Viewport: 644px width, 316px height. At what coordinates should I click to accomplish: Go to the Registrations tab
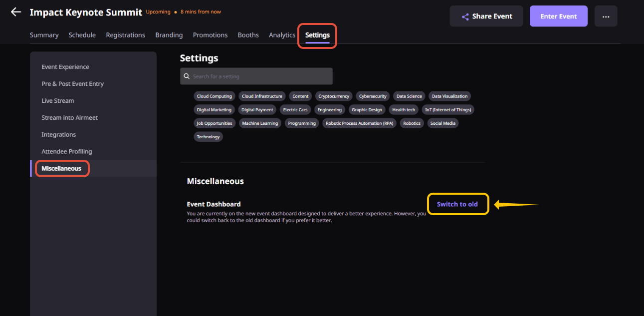coord(126,35)
